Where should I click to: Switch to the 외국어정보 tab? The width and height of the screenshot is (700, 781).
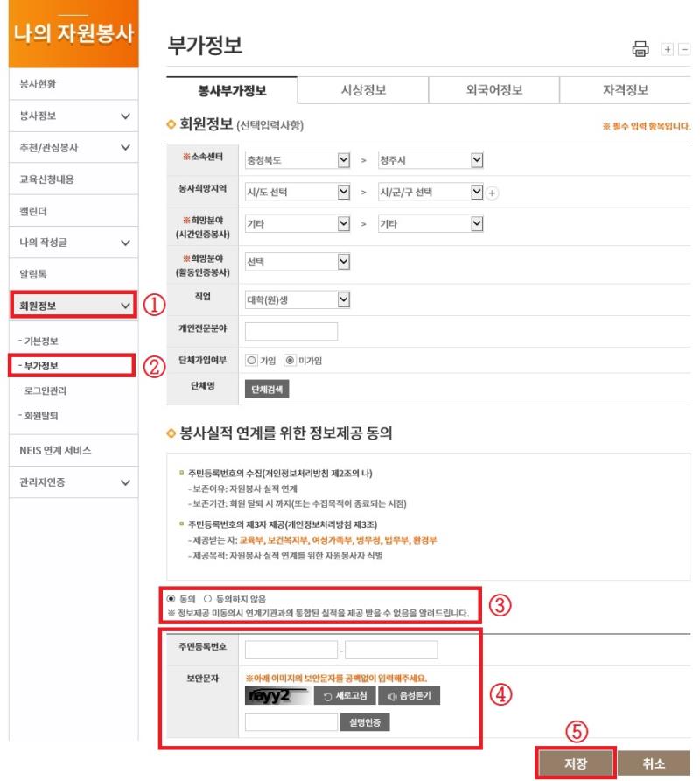[493, 90]
